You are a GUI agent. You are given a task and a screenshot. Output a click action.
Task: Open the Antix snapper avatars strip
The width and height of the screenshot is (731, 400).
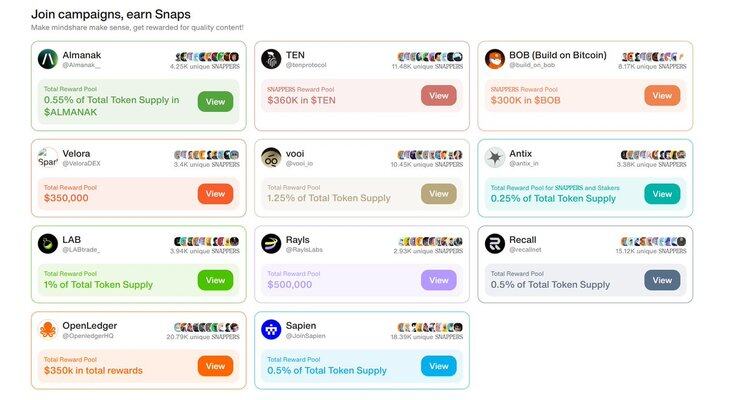tap(653, 154)
